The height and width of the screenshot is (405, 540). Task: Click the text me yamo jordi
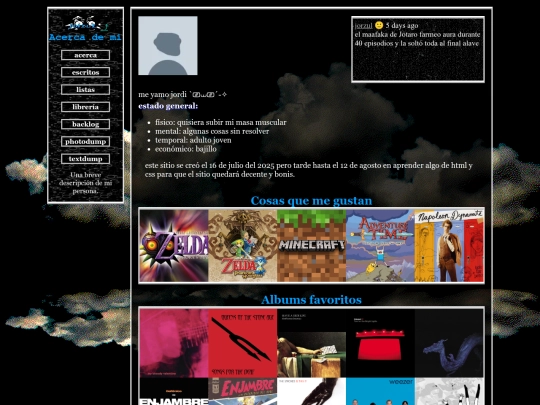[x=162, y=94]
